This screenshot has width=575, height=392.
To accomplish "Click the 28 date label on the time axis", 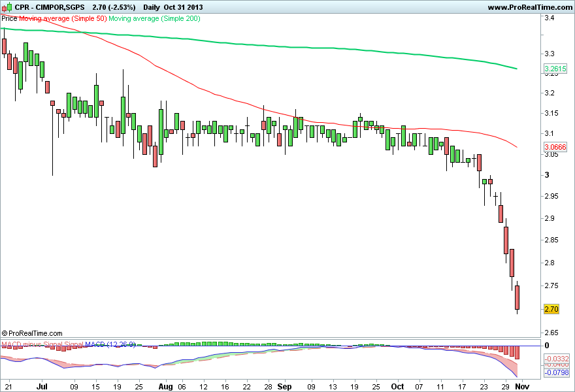I will point(269,387).
